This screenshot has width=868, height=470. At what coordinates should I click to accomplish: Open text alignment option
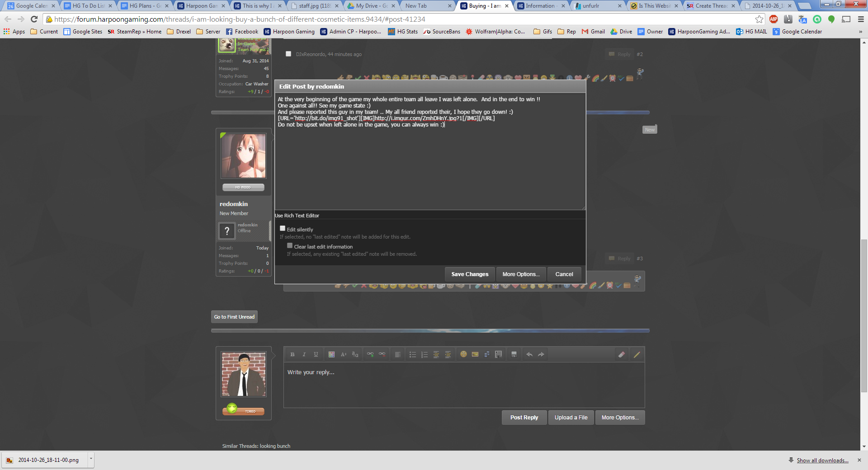pyautogui.click(x=398, y=355)
